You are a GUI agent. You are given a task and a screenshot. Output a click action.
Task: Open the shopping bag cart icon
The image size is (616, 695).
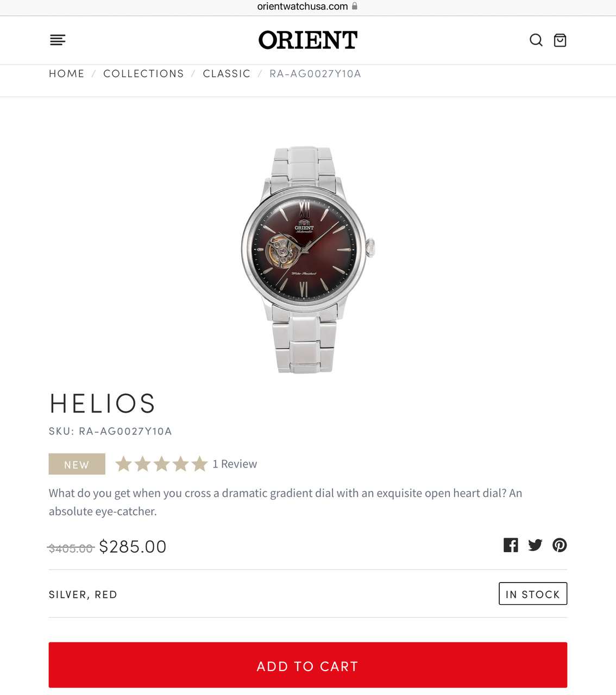[x=560, y=40]
